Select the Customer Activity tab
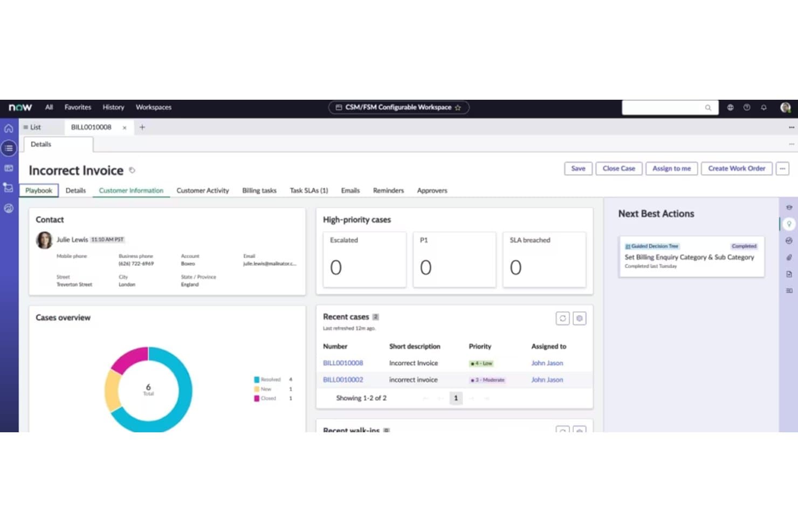Screen dimensions: 798x532 pos(203,190)
